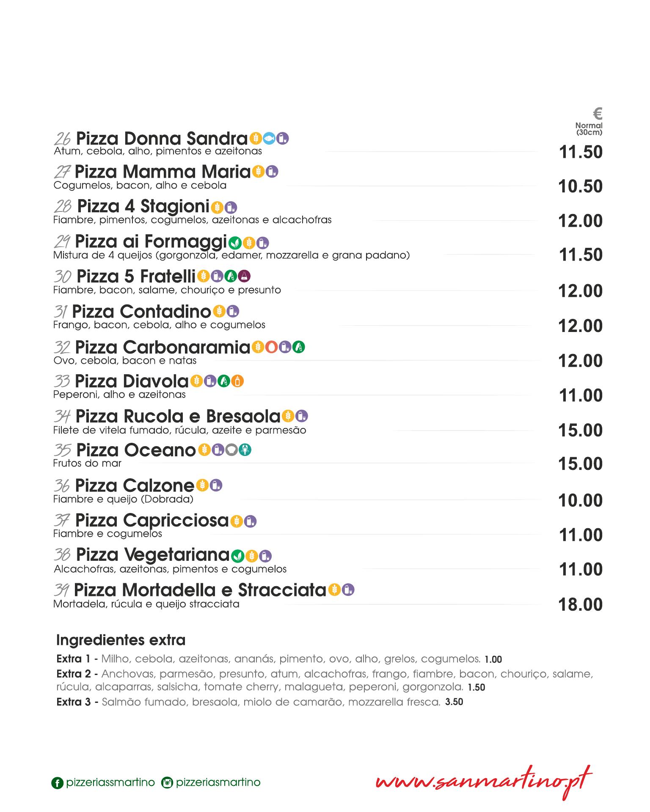Click the euro symbol above the price column
Screen dimensions: 650x812
point(598,114)
